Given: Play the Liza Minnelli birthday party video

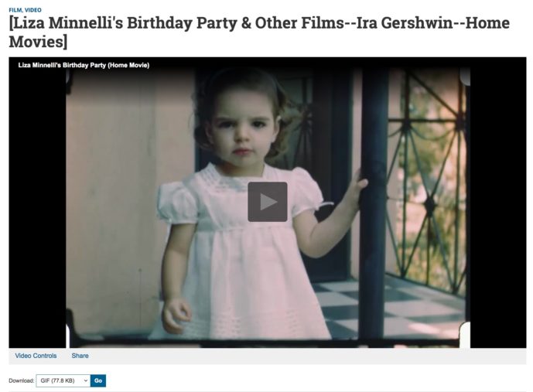Looking at the screenshot, I should pyautogui.click(x=268, y=202).
